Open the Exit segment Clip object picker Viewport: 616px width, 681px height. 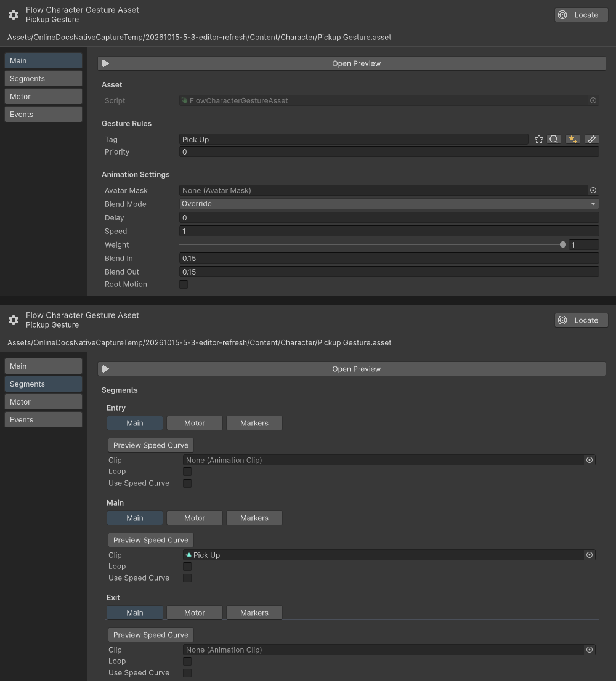click(x=590, y=650)
